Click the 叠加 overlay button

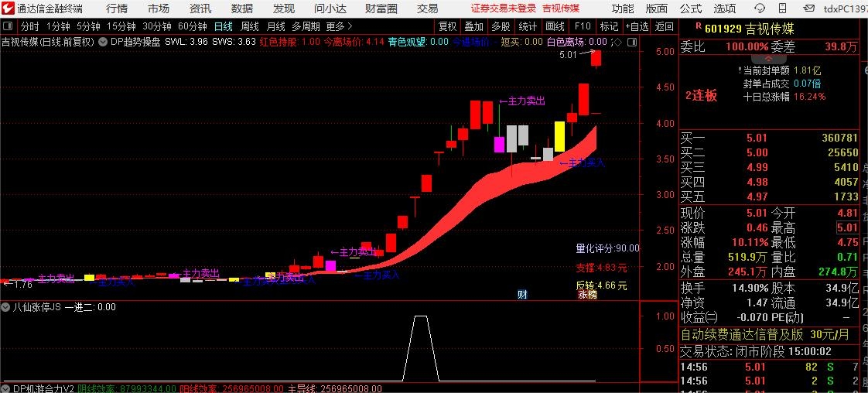pos(474,26)
